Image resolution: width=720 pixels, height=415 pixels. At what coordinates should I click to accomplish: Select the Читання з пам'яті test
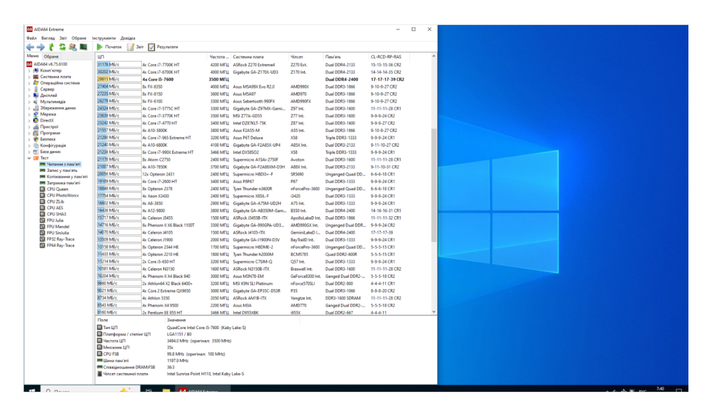point(60,164)
